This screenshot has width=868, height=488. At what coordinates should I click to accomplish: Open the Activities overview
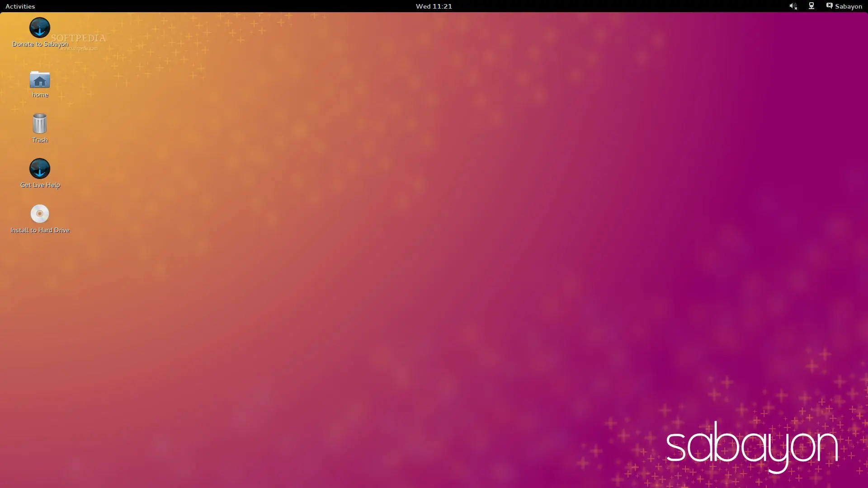20,6
